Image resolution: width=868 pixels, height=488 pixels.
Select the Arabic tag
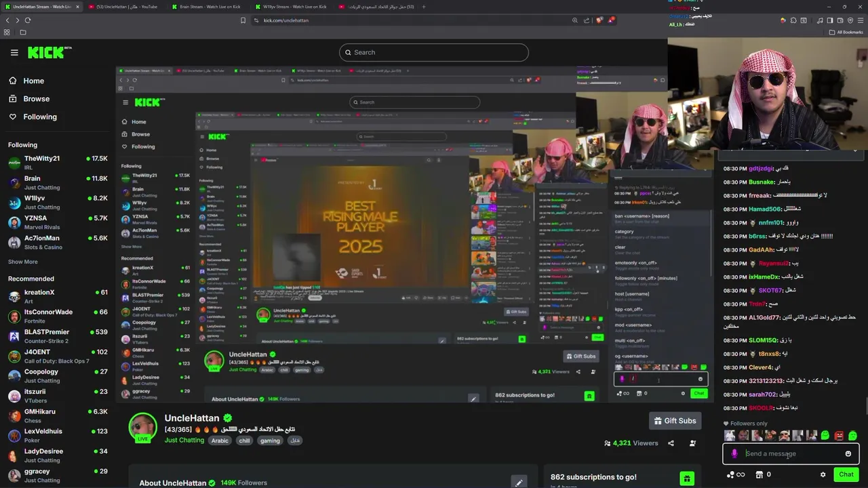click(x=220, y=441)
